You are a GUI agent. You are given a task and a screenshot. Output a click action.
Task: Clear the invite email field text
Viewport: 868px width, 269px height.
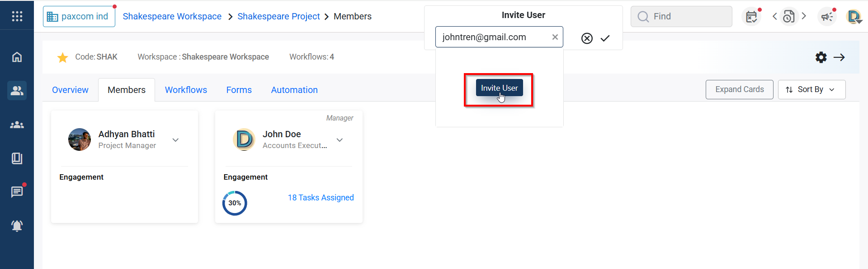pos(555,37)
